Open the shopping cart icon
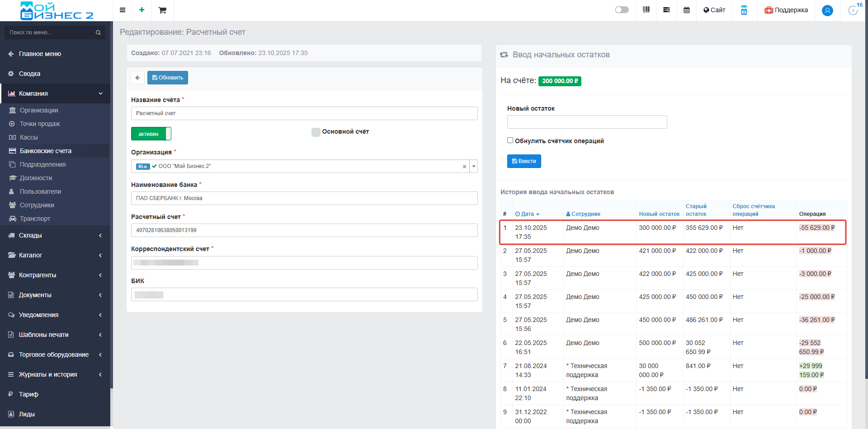Viewport: 868px width, 429px height. tap(162, 10)
